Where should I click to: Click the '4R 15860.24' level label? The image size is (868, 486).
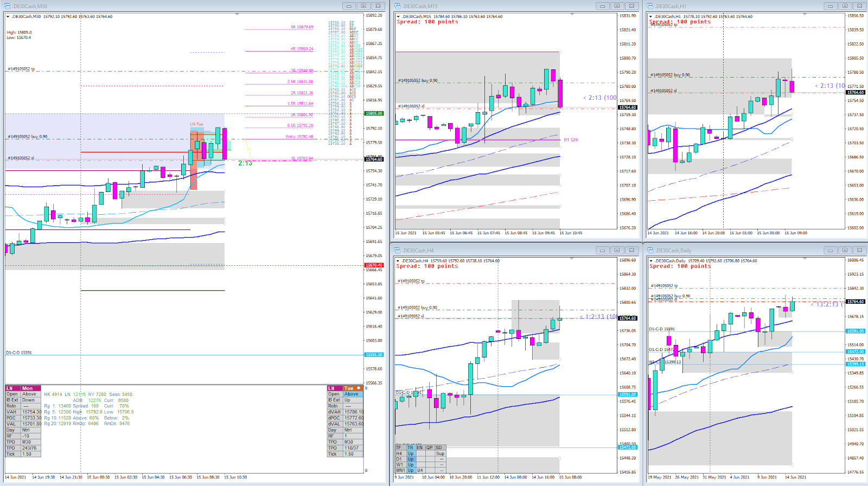pos(302,49)
